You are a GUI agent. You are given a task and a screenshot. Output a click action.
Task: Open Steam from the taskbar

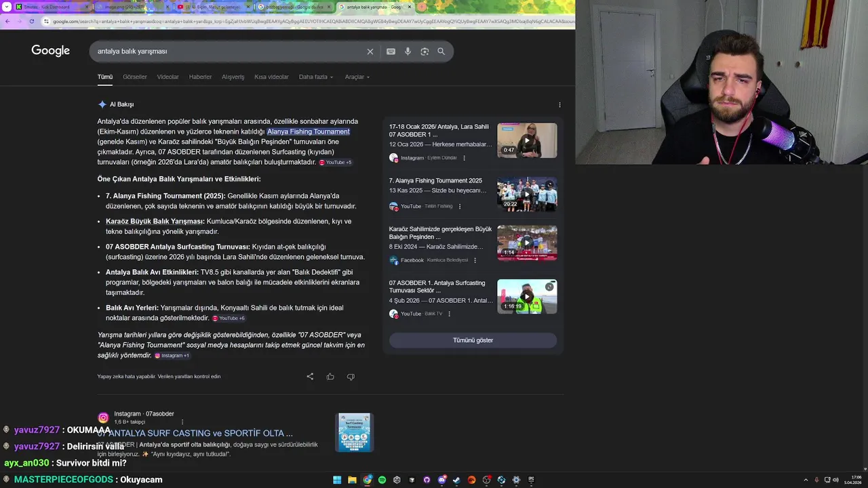456,480
